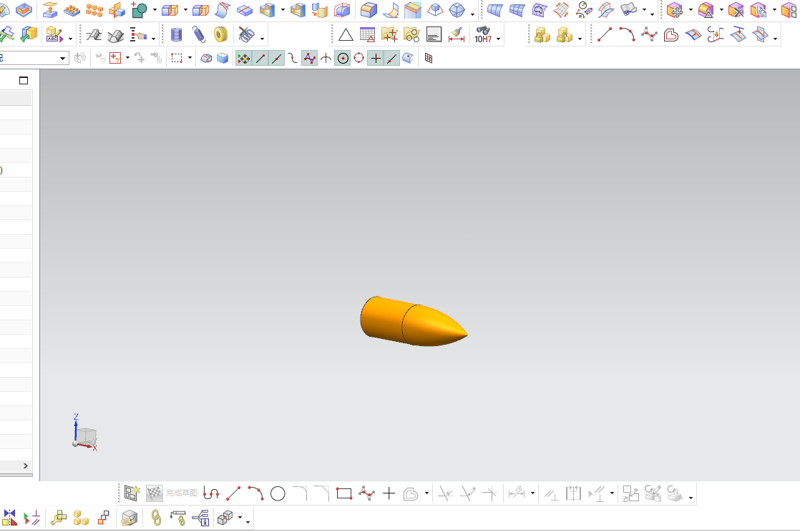Toggle the End Point snap option
Viewport: 800px width, 532px height.
click(x=260, y=59)
